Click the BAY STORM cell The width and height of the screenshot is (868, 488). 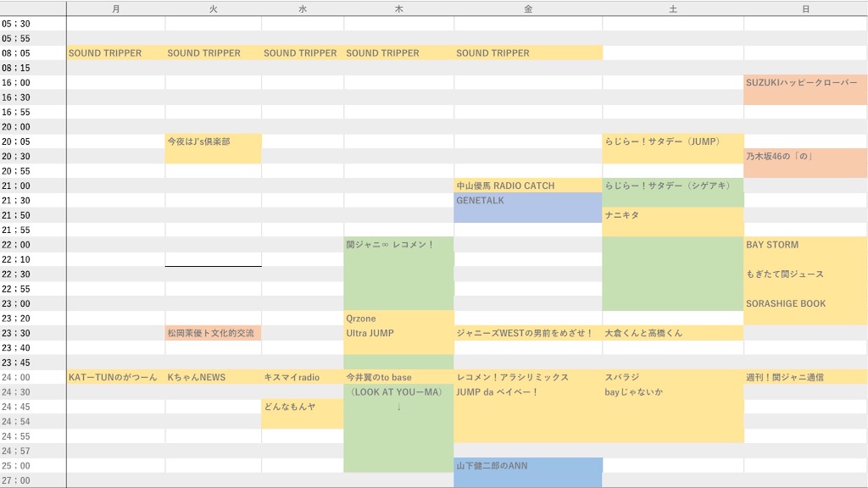click(x=805, y=245)
